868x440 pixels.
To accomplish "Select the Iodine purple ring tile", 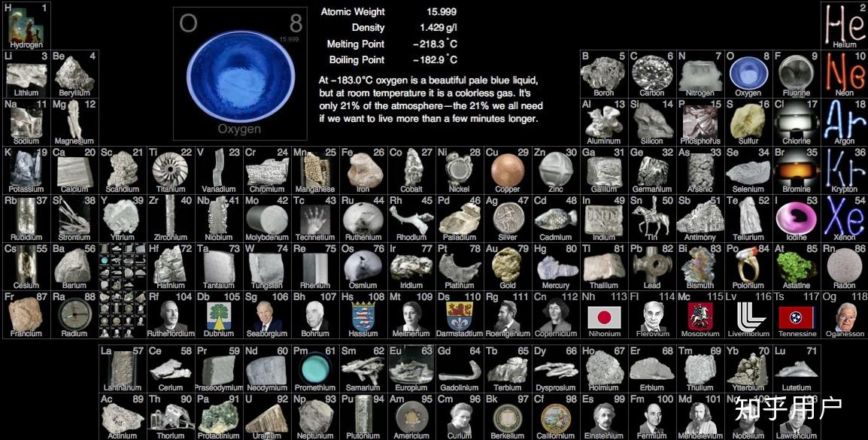I will pos(796,219).
